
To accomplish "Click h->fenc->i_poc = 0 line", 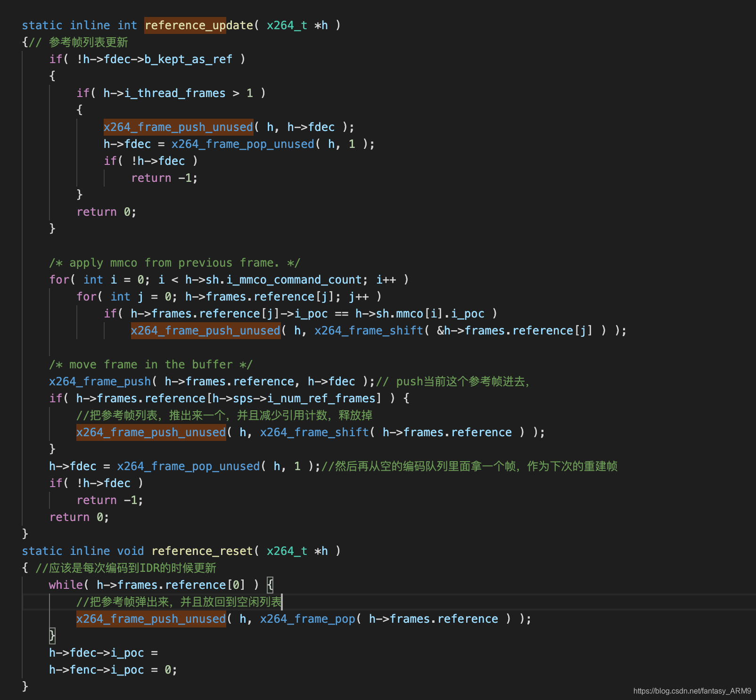I will click(113, 670).
